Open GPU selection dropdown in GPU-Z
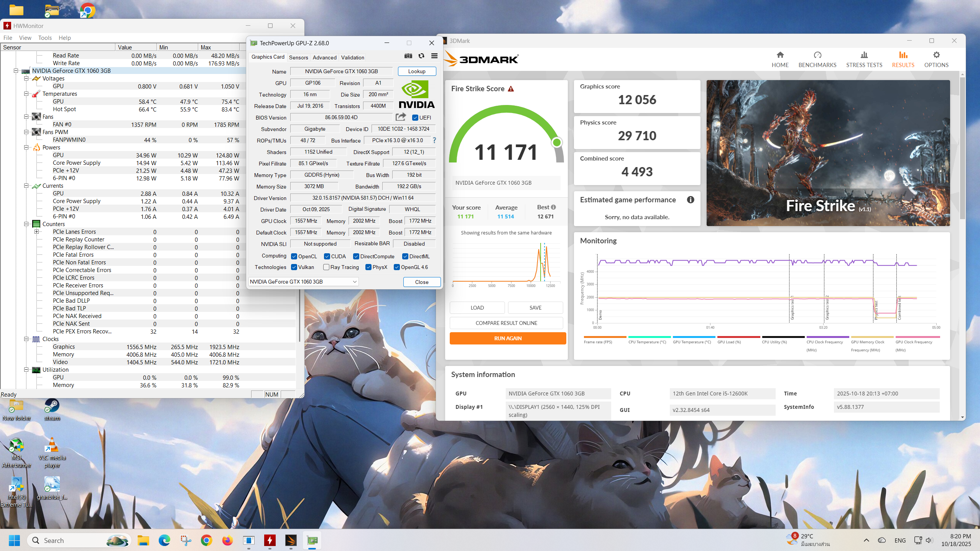Viewport: 980px width, 551px height. pos(355,282)
